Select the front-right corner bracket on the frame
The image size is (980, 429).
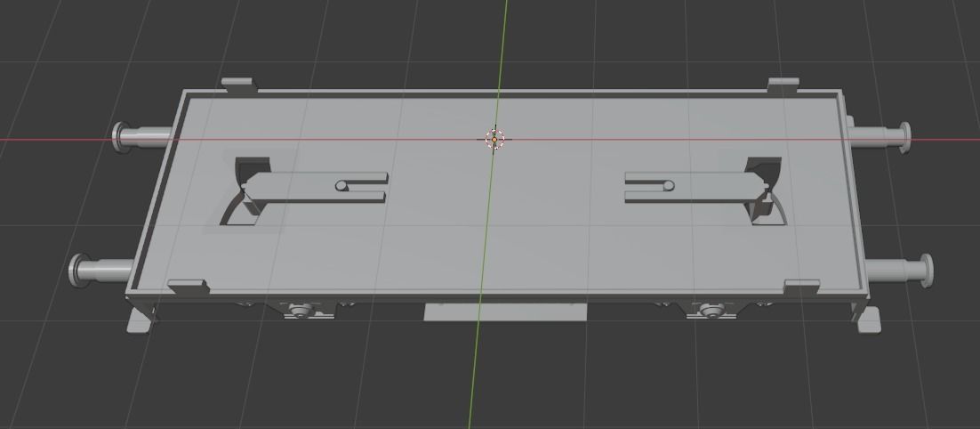pyautogui.click(x=801, y=287)
